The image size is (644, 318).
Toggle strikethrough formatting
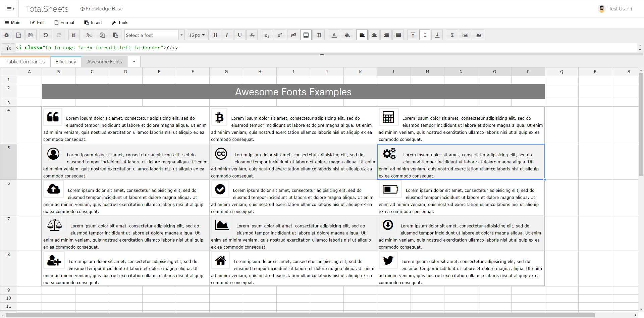point(252,35)
